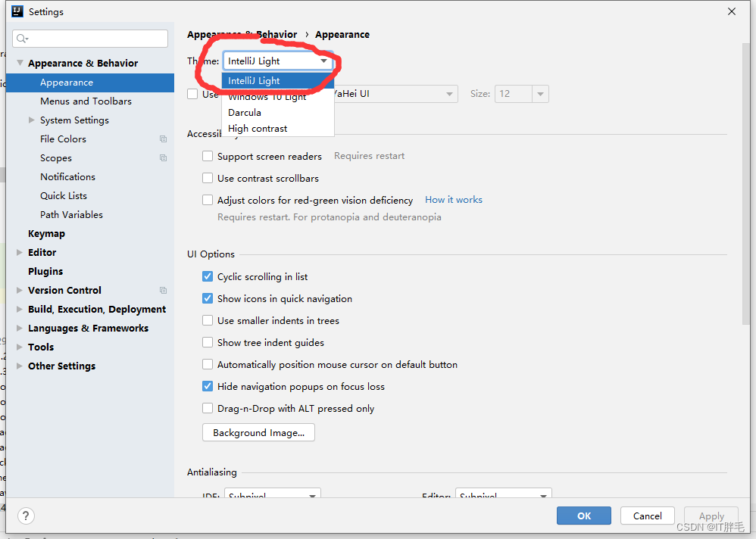Toggle the Use custom font checkbox
Image resolution: width=756 pixels, height=539 pixels.
(192, 94)
